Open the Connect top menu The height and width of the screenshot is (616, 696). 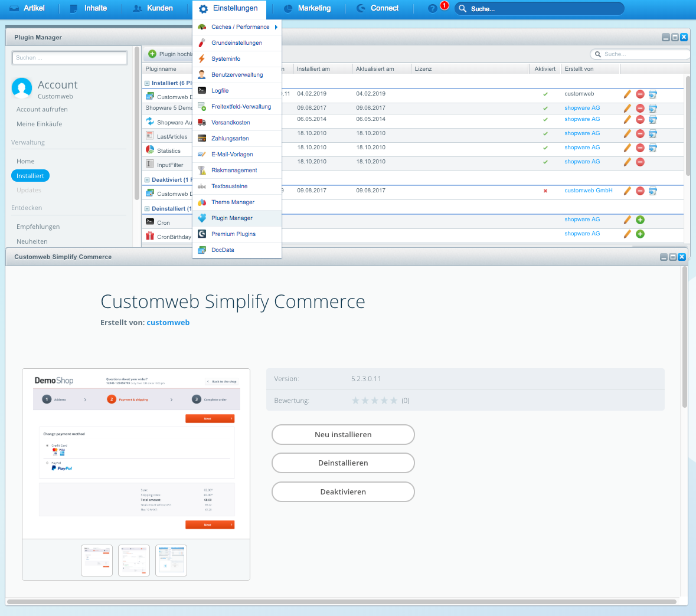(x=378, y=8)
